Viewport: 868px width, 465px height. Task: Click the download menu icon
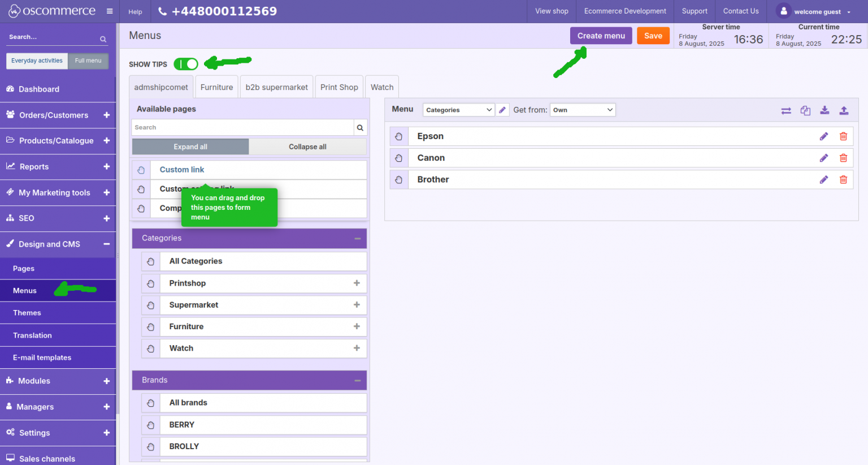tap(824, 110)
